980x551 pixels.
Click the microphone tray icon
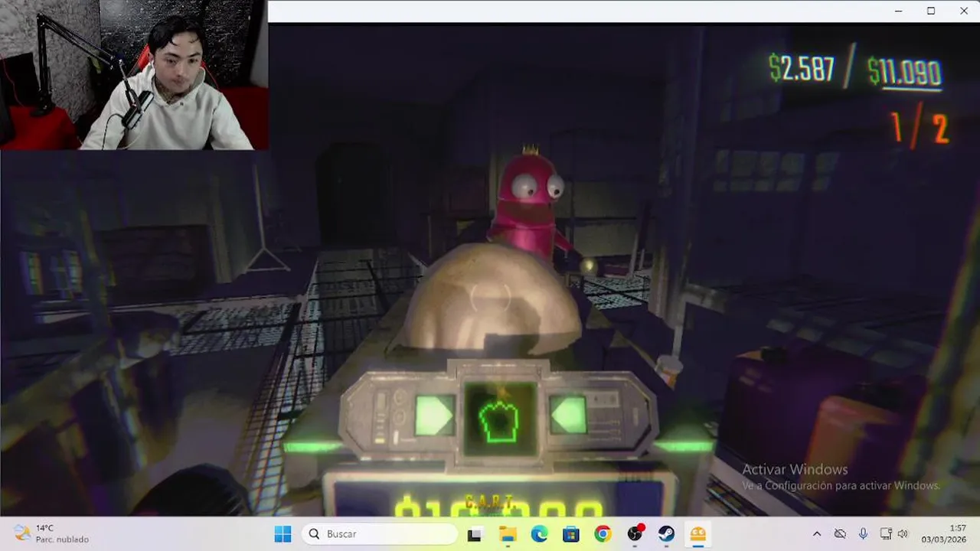(x=863, y=533)
